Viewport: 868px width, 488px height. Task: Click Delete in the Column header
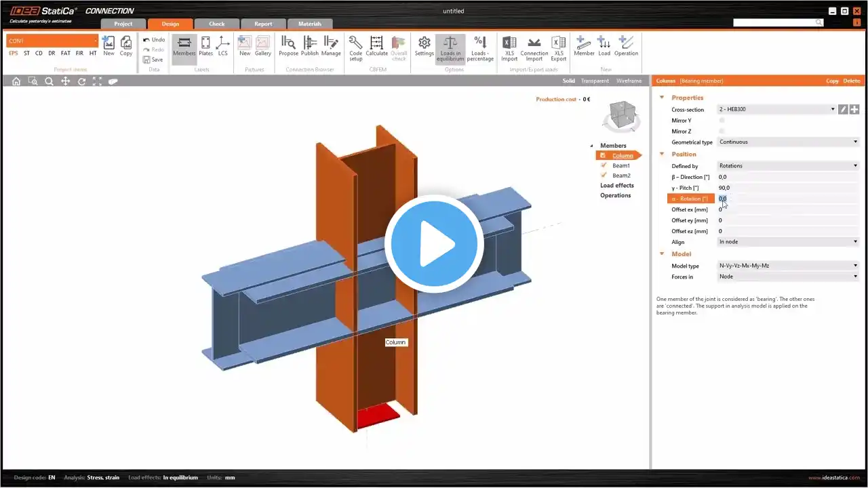[x=852, y=81]
